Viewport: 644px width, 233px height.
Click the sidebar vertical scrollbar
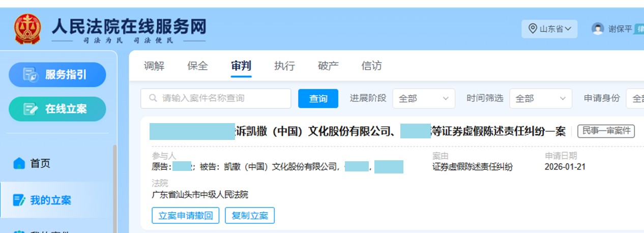pyautogui.click(x=115, y=188)
